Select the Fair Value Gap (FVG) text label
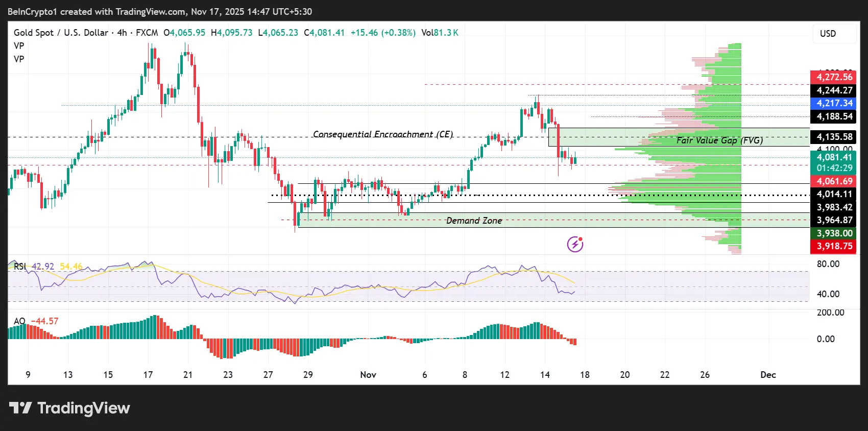This screenshot has height=431, width=868. point(719,140)
